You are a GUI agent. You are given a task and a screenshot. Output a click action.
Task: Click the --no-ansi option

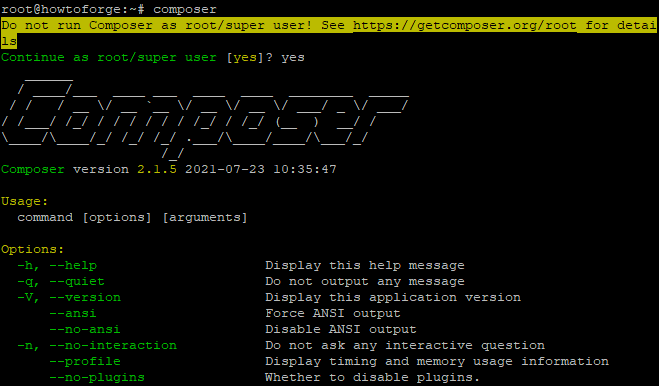click(x=85, y=329)
